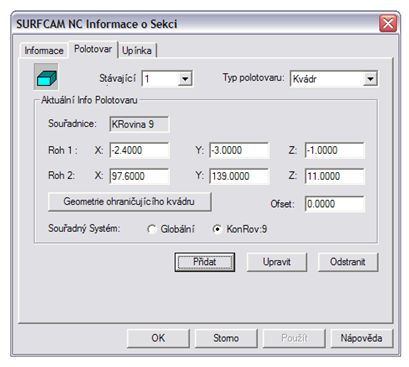Click the cyan stock block icon
Viewport: 409px width, 367px height.
(46, 77)
